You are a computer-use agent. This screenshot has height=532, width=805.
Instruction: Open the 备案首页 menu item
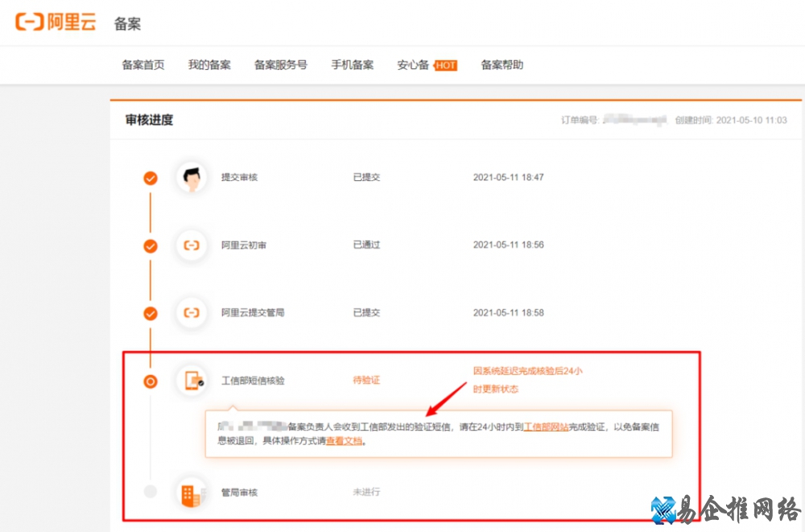[142, 65]
